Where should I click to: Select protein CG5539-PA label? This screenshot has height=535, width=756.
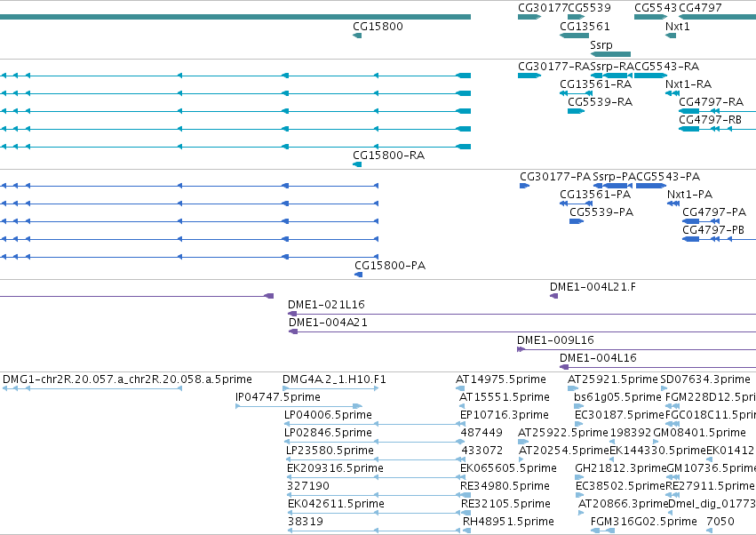(601, 212)
